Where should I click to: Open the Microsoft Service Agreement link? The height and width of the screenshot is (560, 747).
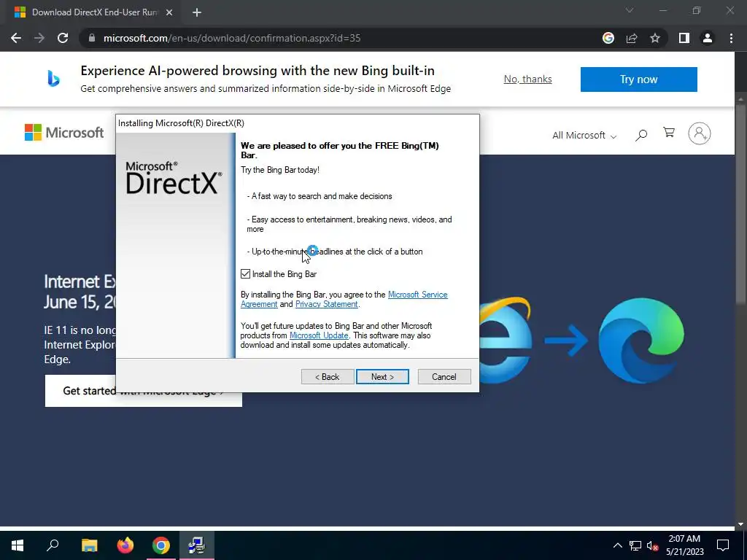(x=418, y=295)
